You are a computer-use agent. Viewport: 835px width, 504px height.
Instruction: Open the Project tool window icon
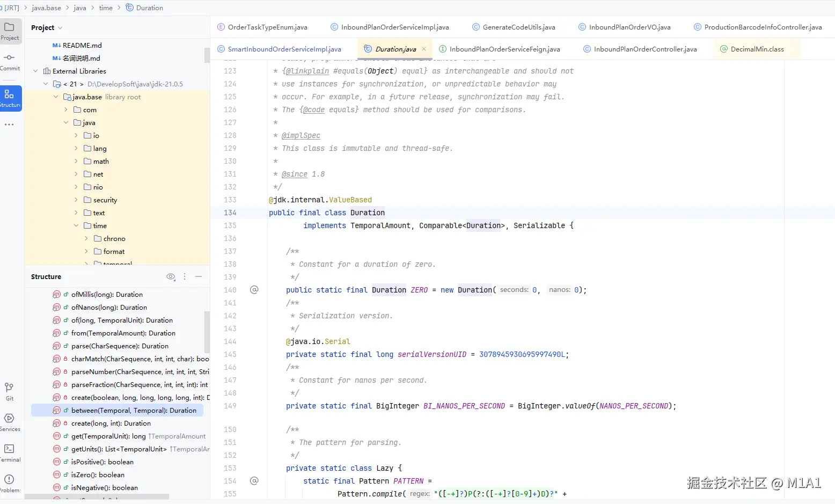pyautogui.click(x=10, y=31)
